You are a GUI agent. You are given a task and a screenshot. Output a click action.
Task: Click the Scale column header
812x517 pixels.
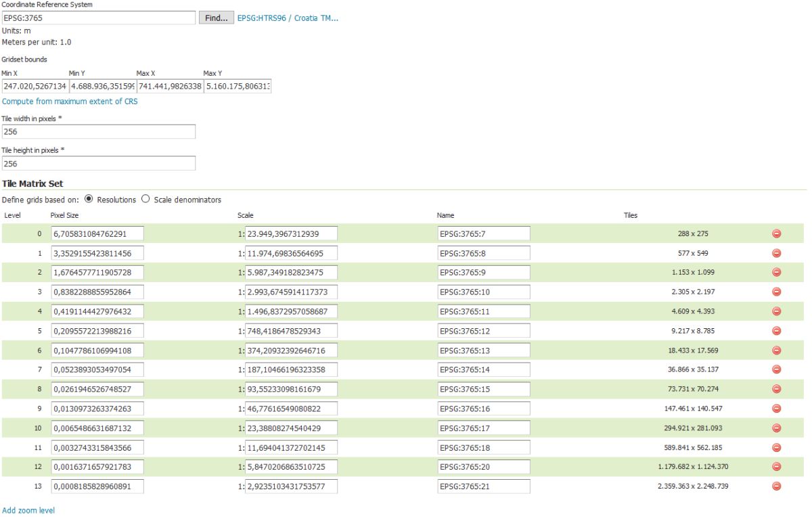pyautogui.click(x=245, y=215)
